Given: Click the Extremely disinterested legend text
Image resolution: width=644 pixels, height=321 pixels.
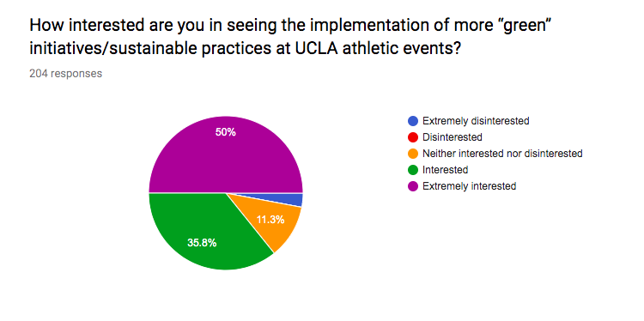Looking at the screenshot, I should pos(476,121).
